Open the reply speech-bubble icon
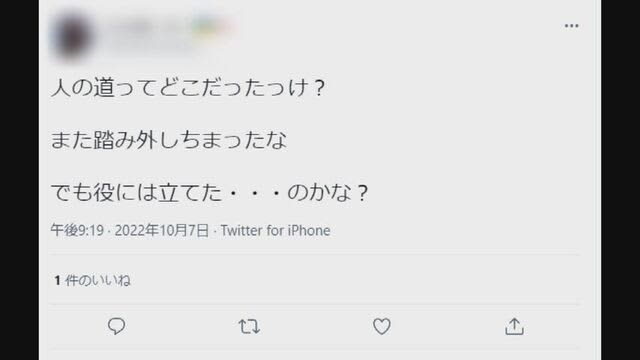This screenshot has height=360, width=640. click(116, 327)
